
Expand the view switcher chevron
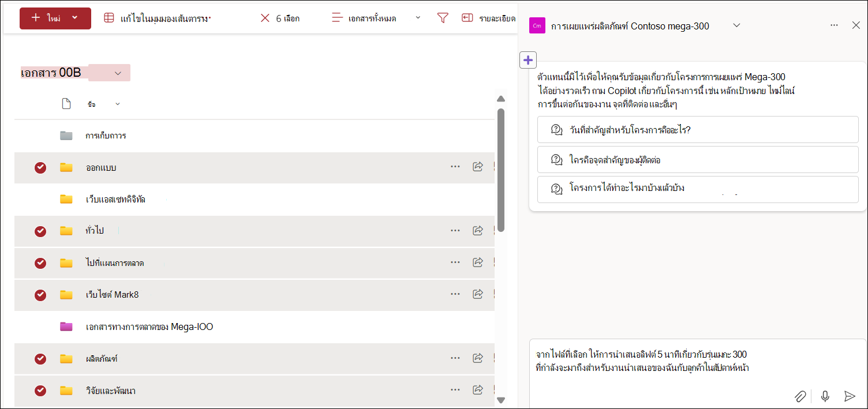(x=418, y=18)
